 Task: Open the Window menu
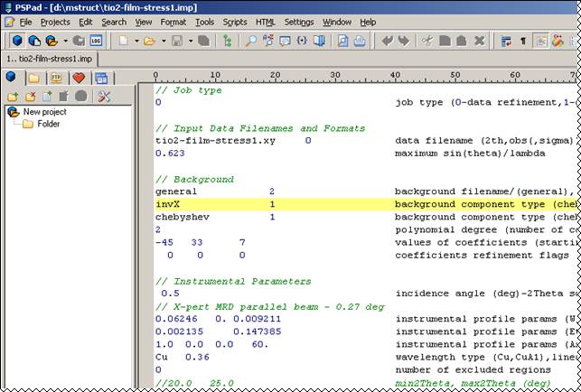click(x=337, y=23)
